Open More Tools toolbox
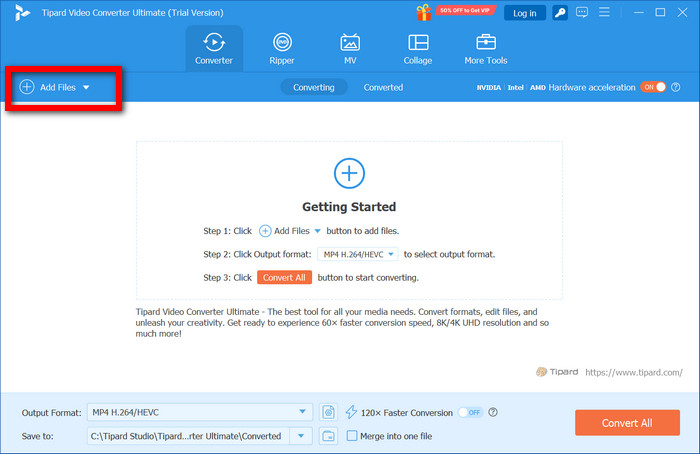 pos(486,49)
